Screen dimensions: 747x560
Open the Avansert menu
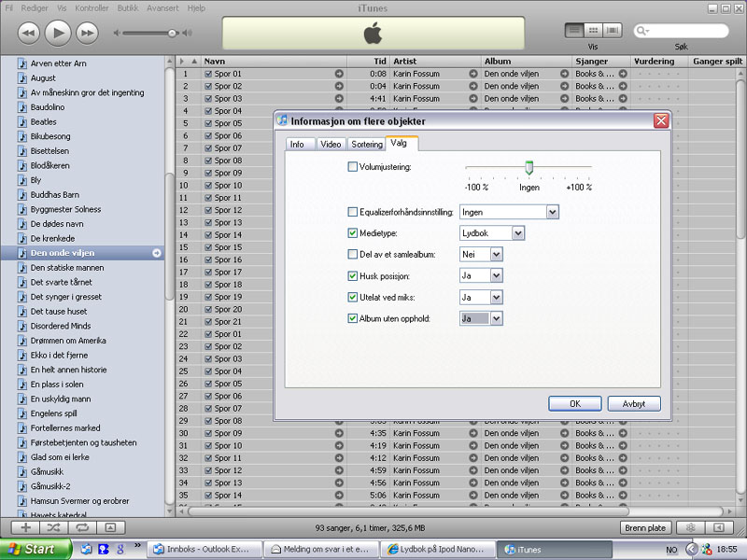pyautogui.click(x=162, y=8)
